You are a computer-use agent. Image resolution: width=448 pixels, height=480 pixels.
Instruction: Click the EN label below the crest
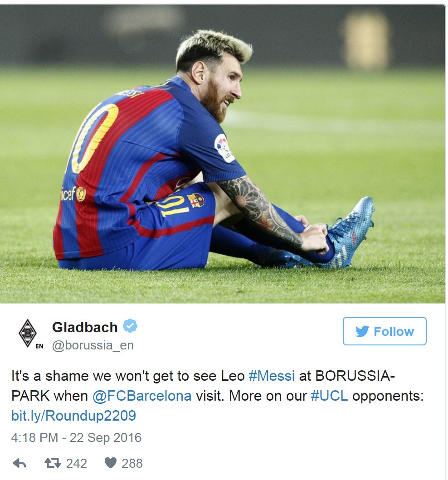(x=39, y=347)
